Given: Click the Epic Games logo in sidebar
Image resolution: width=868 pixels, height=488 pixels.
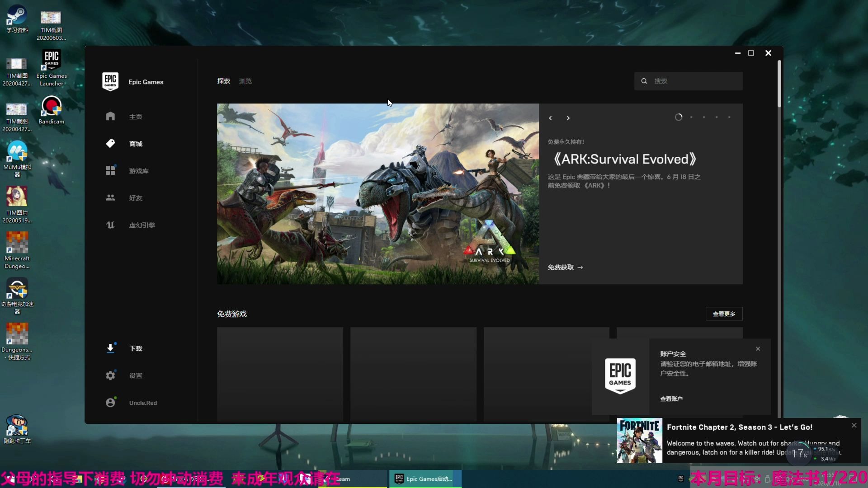Looking at the screenshot, I should [110, 82].
